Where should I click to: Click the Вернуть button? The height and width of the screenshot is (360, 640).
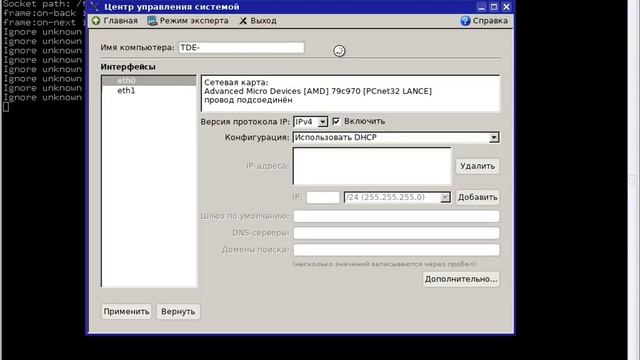coord(178,311)
